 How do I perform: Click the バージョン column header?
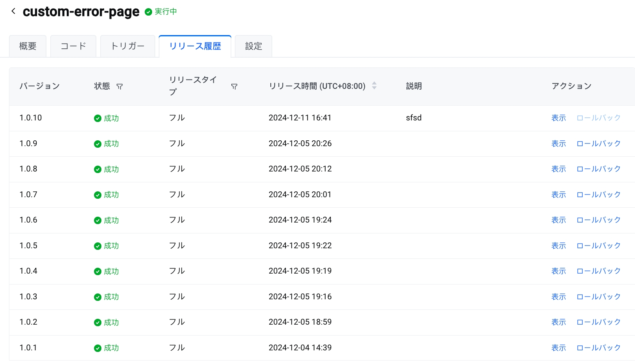[x=40, y=86]
